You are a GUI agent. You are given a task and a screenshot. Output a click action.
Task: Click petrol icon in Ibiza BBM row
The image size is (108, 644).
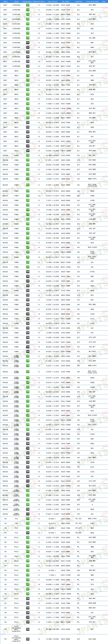click(28, 80)
